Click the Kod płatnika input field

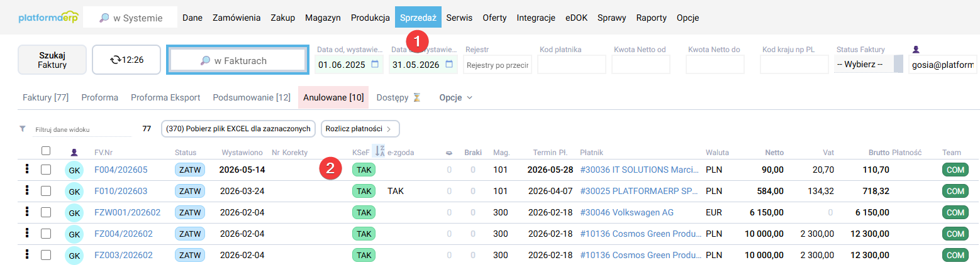pos(572,64)
